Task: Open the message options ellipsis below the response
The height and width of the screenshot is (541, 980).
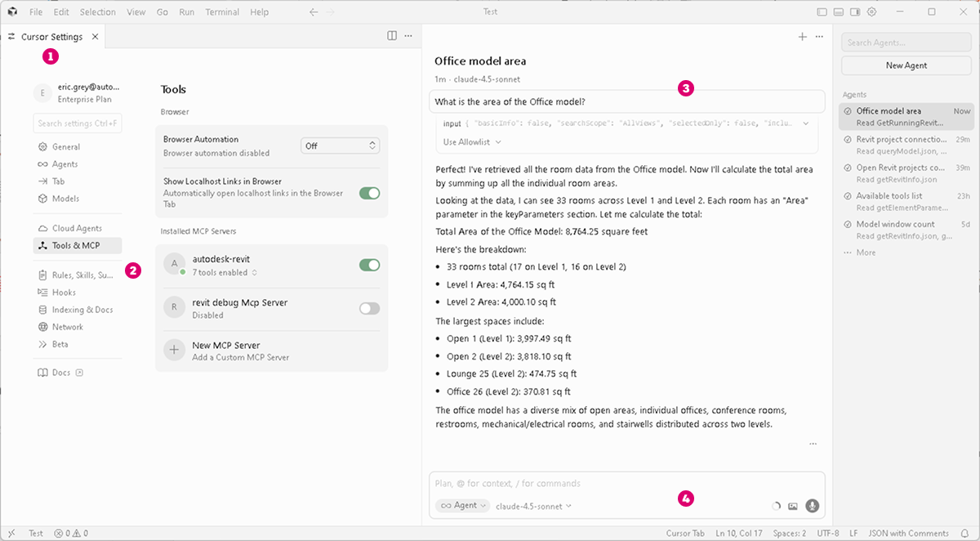Action: (x=813, y=444)
